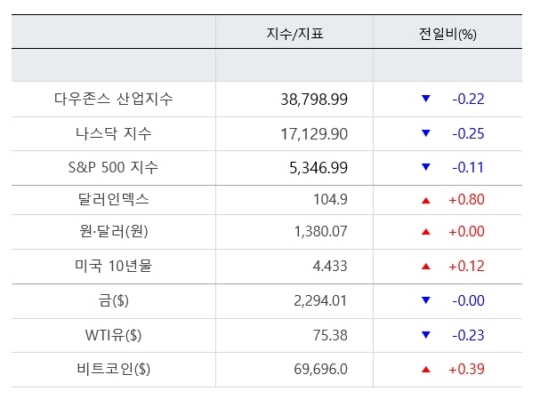Click the red up arrow for 미국 10년물
540x399 pixels.
pyautogui.click(x=426, y=266)
